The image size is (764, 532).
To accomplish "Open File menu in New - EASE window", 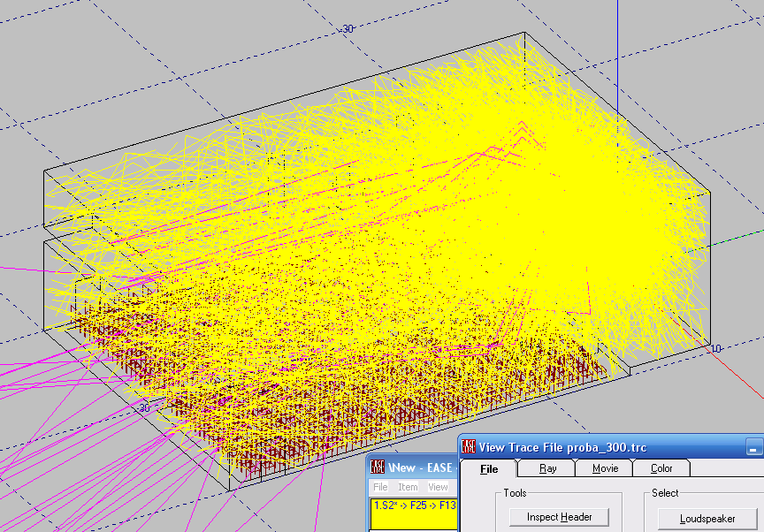I will click(380, 487).
